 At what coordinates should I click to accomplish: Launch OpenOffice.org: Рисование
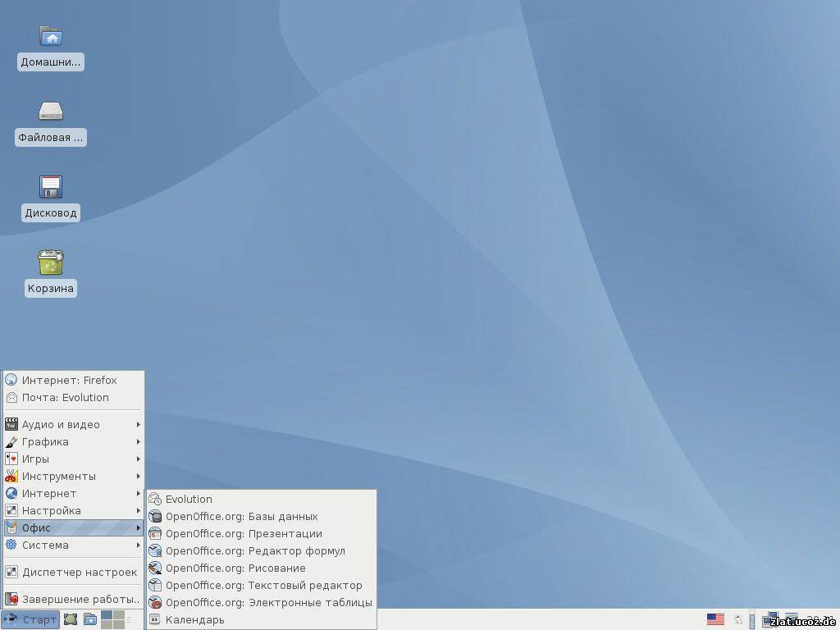[x=262, y=568]
